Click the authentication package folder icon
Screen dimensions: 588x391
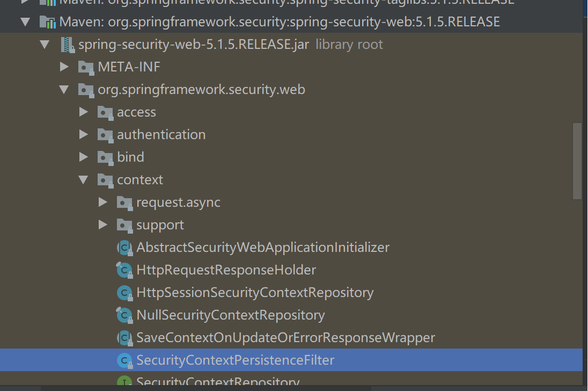tap(105, 135)
